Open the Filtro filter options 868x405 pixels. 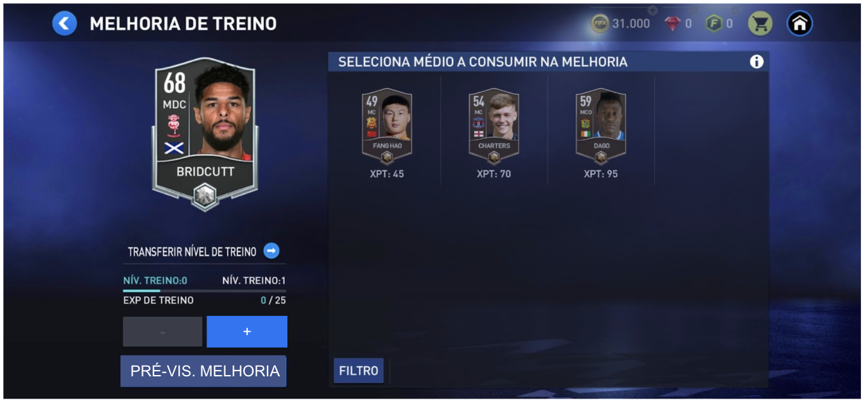(359, 371)
